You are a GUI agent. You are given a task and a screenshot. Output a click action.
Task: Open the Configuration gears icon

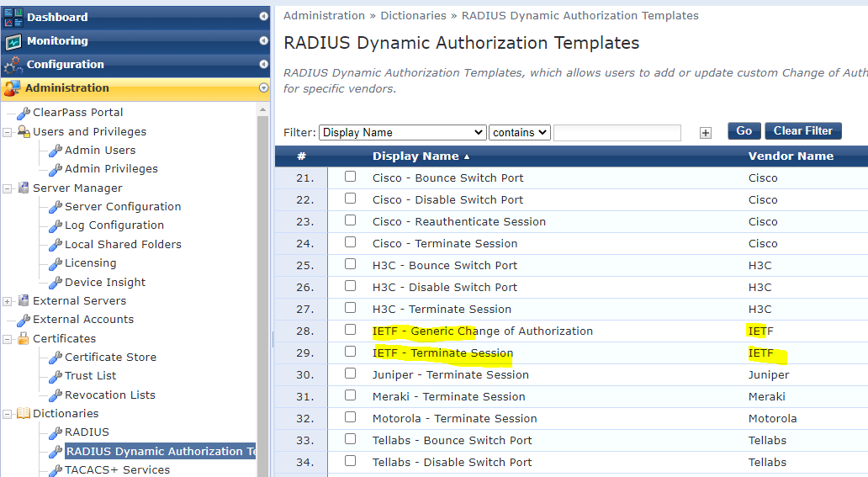click(x=13, y=65)
